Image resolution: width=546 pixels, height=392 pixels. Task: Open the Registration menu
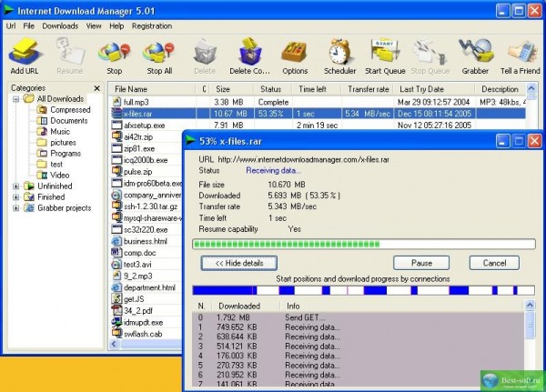152,26
